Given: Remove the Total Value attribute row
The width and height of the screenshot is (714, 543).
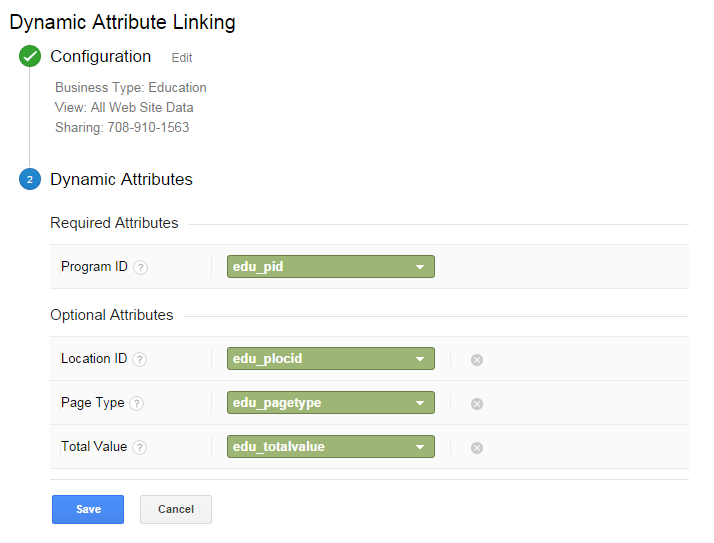Looking at the screenshot, I should 477,447.
